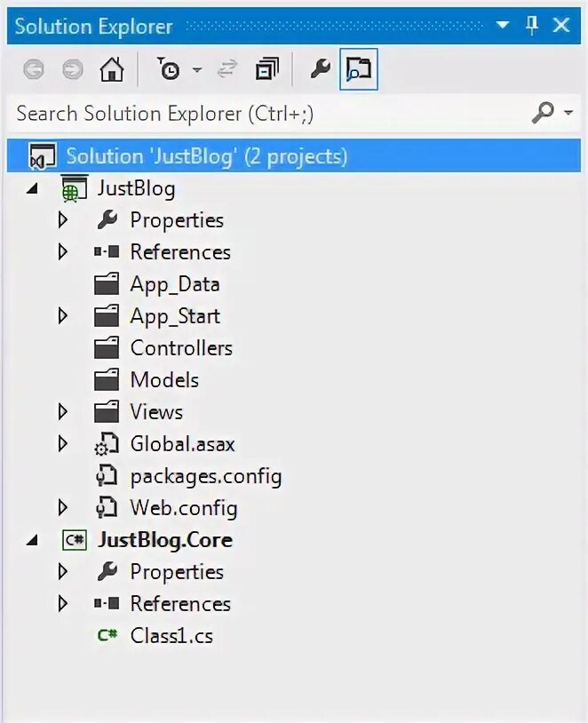
Task: Open the window position dropdown arrow
Action: (503, 27)
